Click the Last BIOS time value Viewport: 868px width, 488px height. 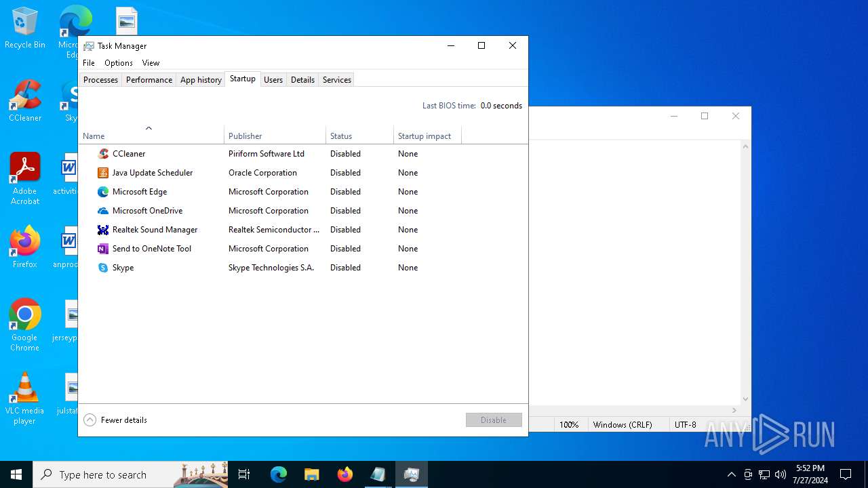click(501, 106)
